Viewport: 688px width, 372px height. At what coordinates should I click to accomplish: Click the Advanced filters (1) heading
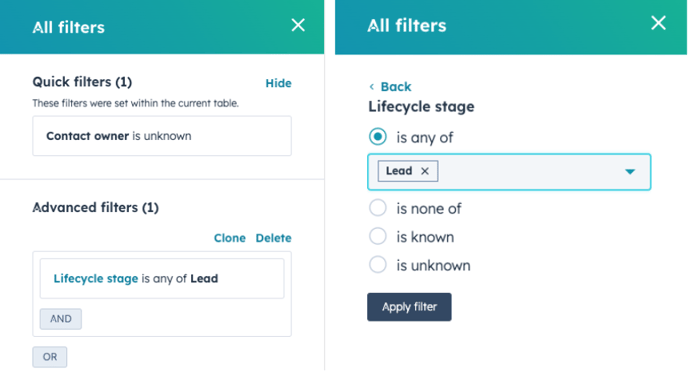coord(96,207)
